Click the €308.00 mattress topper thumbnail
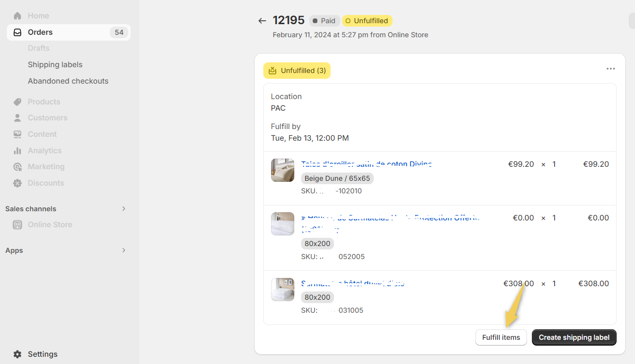The image size is (635, 364). pos(283,290)
